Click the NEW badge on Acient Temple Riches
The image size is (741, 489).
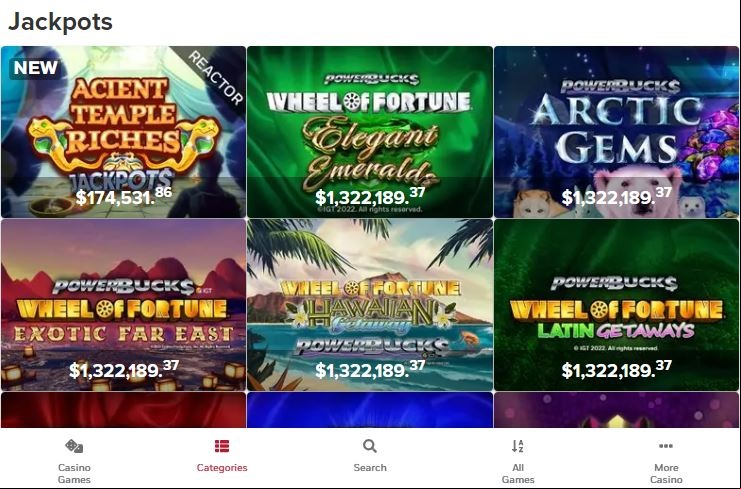pos(36,68)
